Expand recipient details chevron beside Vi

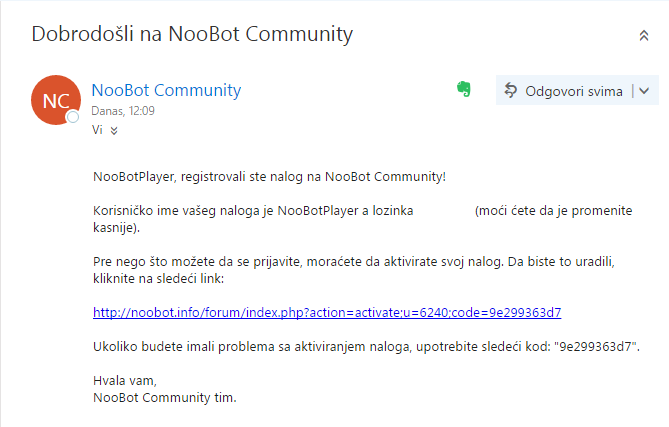tap(114, 130)
